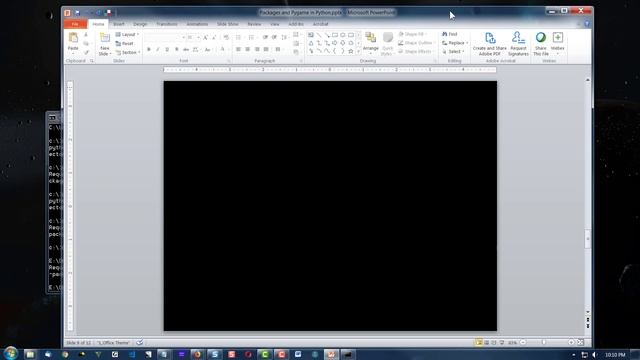
Task: Click the Line Spacing icon
Action: [x=284, y=38]
